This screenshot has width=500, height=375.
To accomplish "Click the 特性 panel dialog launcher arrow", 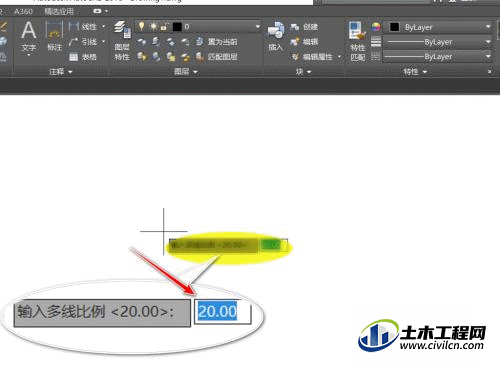I will click(x=489, y=72).
